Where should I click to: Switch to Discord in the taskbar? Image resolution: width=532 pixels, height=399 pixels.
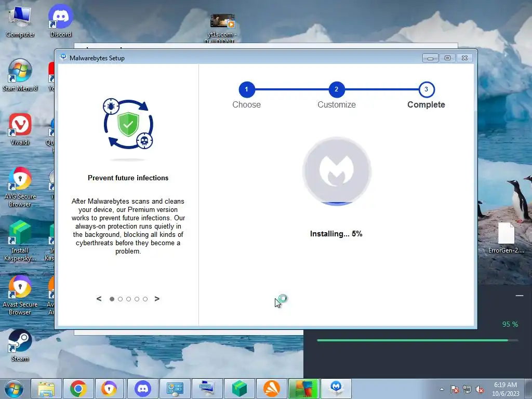[x=143, y=389]
